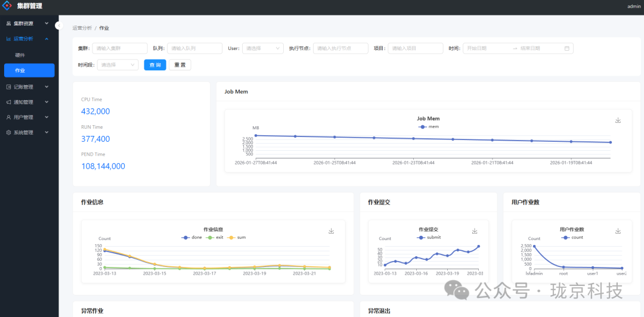
Task: Click the 运营分析 breadcrumb link
Action: coord(82,28)
